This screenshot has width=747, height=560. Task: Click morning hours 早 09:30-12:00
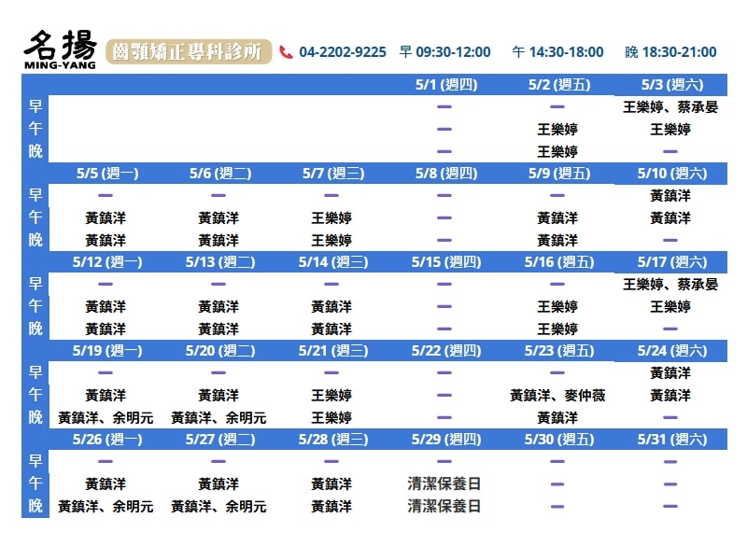(x=445, y=52)
